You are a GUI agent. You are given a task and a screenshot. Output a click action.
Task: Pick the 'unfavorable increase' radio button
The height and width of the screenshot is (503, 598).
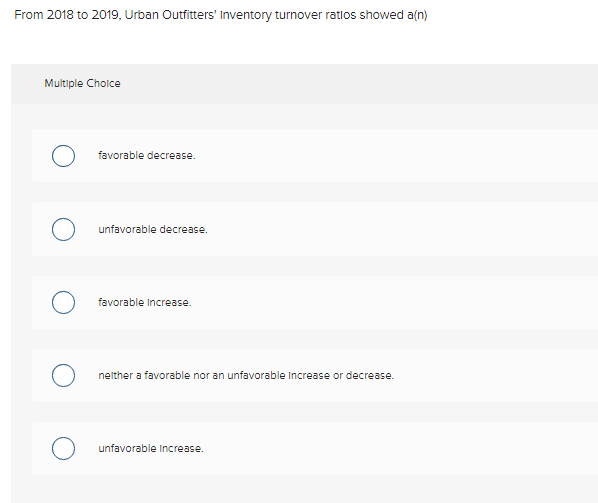(x=63, y=448)
